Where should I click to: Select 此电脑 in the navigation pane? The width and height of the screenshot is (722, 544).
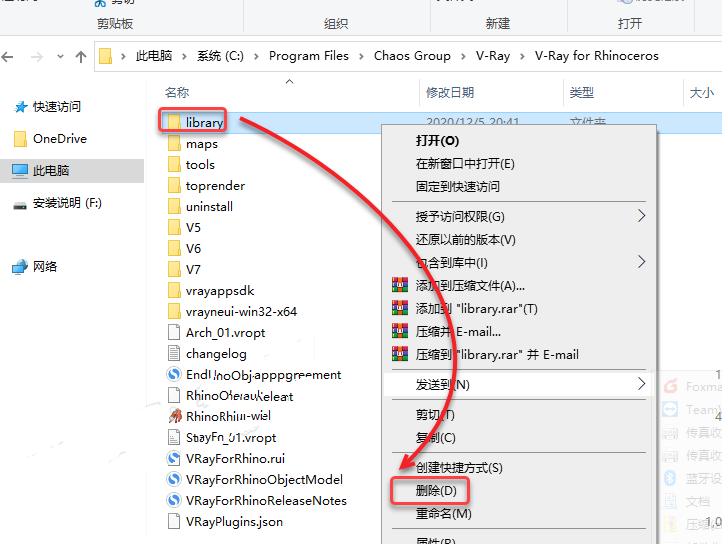pos(72,171)
